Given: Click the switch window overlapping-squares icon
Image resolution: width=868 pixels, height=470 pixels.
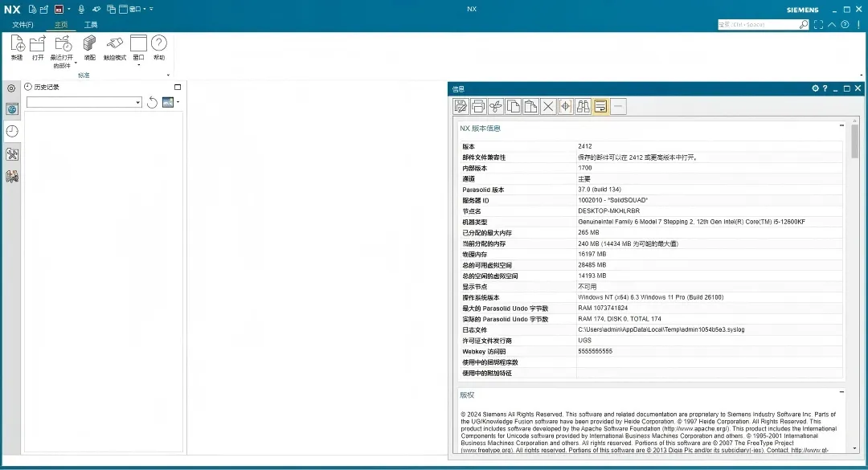Looking at the screenshot, I should coord(111,9).
